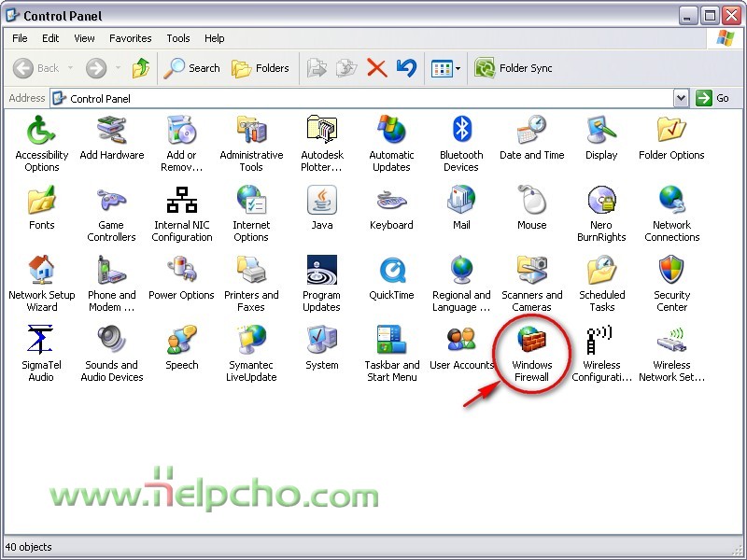The image size is (747, 560).
Task: Go up one folder level
Action: click(141, 68)
